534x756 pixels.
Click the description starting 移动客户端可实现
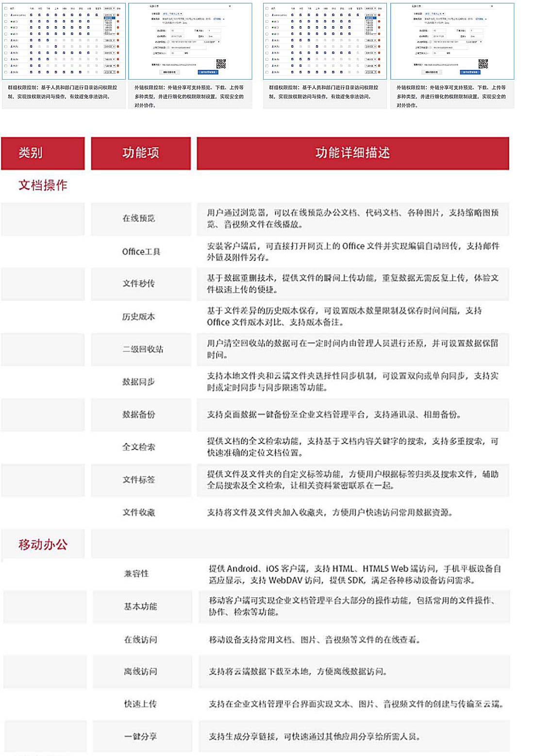[x=353, y=606]
